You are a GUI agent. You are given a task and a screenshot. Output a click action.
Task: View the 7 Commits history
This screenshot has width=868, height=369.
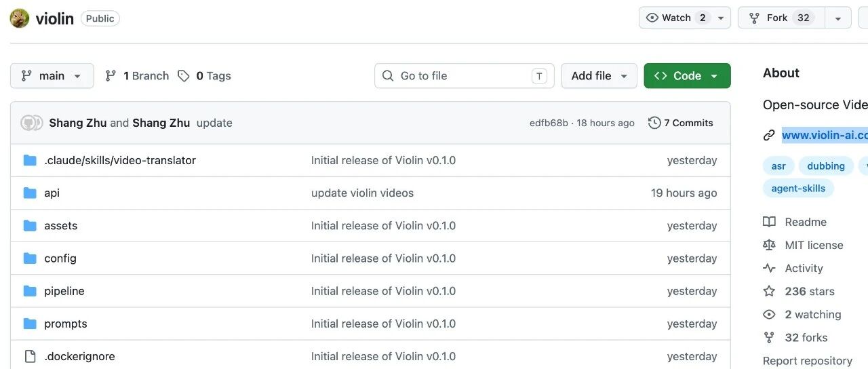[681, 123]
